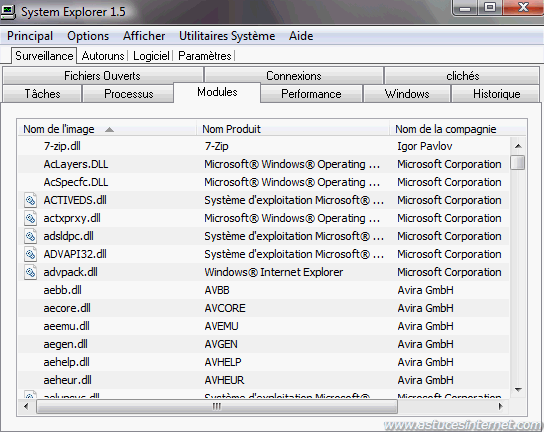Click the Igor Pavlov company cell
The height and width of the screenshot is (432, 544).
pos(425,146)
